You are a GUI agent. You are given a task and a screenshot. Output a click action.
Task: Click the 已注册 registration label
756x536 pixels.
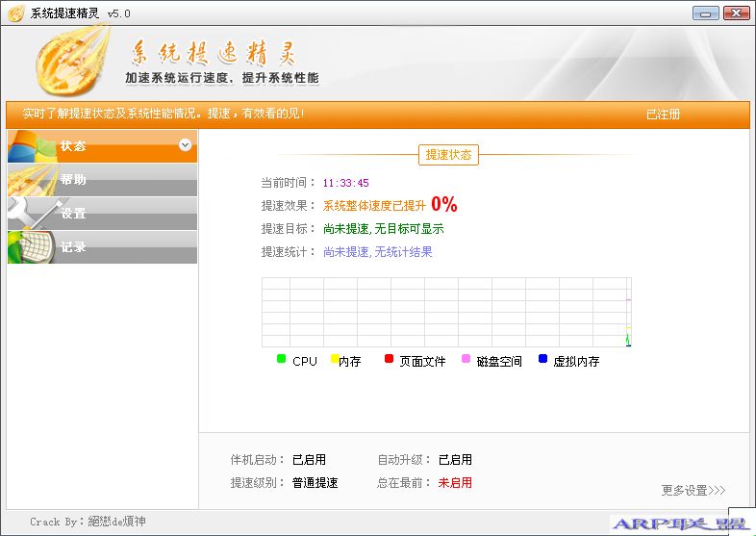pos(663,115)
